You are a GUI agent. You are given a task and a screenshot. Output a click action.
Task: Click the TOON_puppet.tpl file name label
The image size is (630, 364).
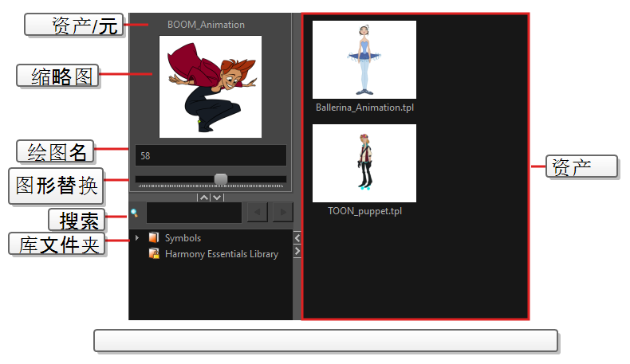point(364,211)
